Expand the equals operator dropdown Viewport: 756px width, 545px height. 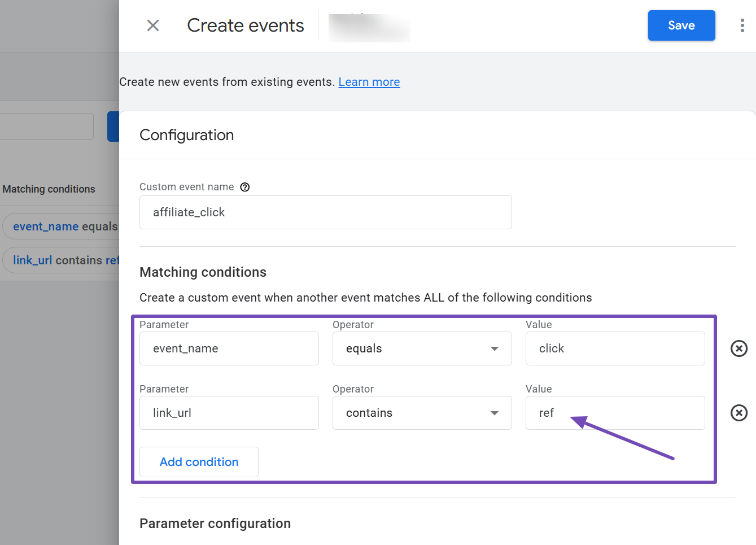422,348
